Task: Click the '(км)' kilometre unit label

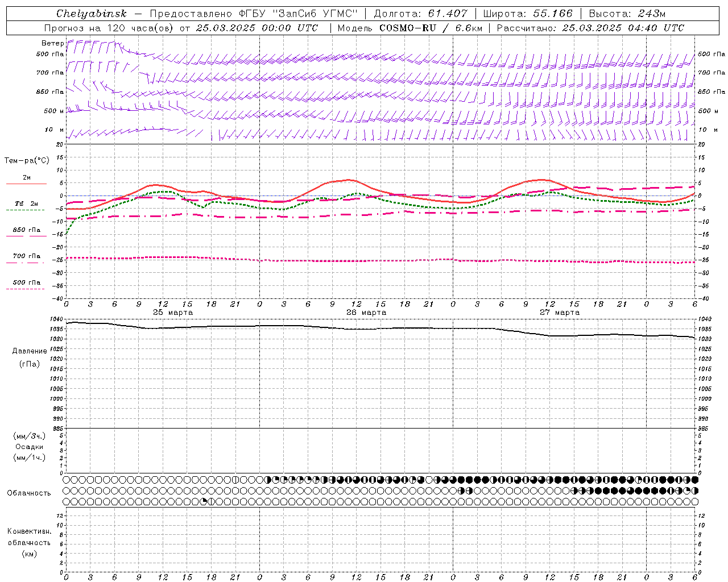Action: (30, 554)
